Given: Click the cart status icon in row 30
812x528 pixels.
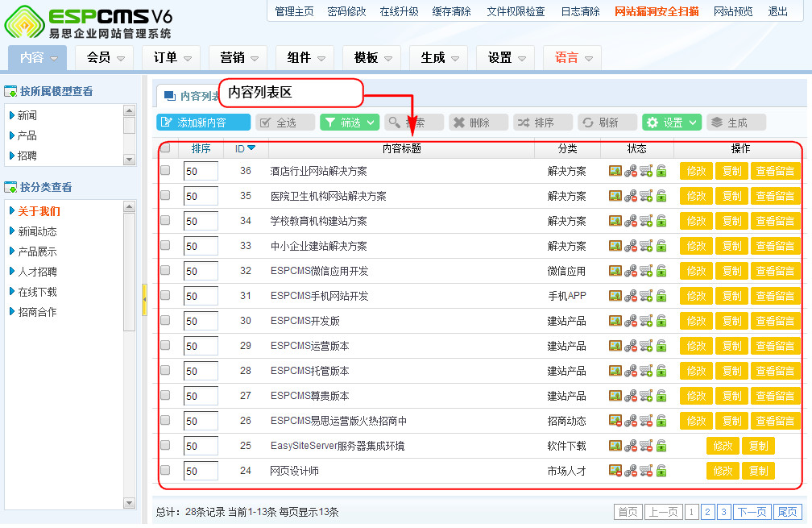Looking at the screenshot, I should 646,321.
